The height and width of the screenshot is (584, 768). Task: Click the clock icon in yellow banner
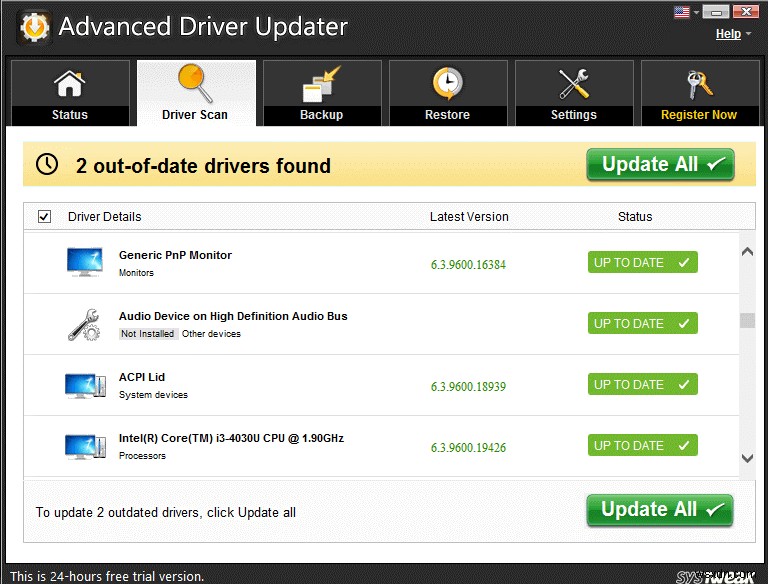[x=47, y=165]
